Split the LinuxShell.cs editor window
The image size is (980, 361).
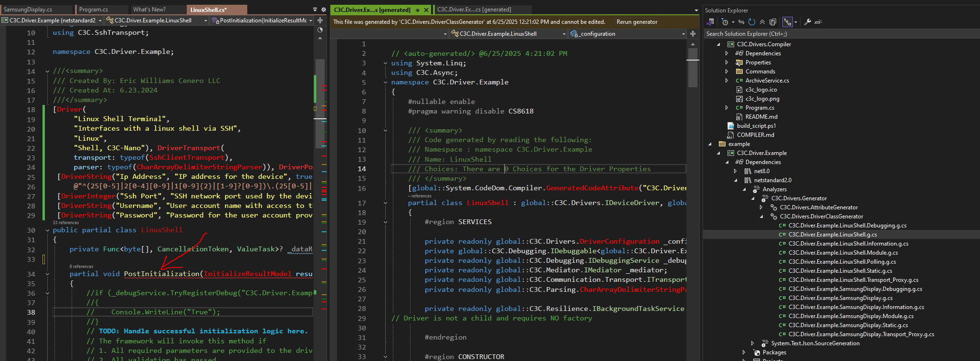320,21
